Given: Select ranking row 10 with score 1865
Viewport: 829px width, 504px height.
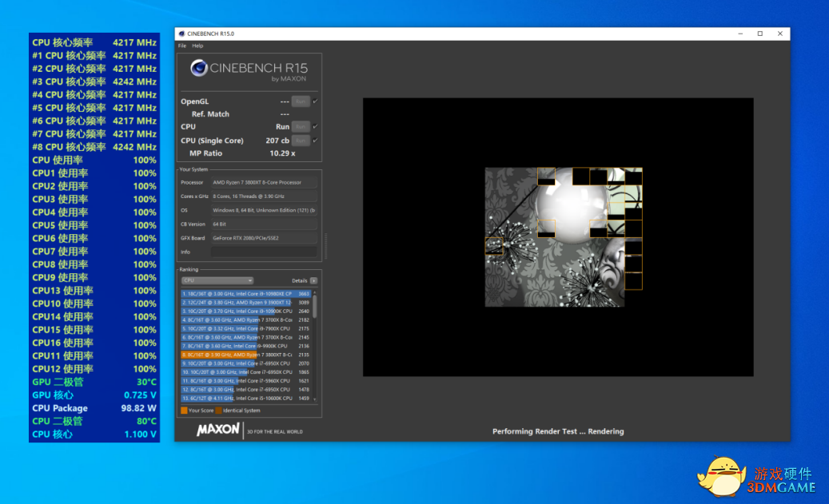Looking at the screenshot, I should point(246,372).
